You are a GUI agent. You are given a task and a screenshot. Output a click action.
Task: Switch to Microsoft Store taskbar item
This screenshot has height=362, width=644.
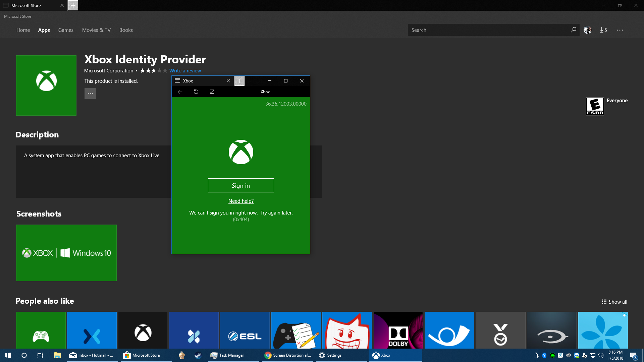[146, 355]
